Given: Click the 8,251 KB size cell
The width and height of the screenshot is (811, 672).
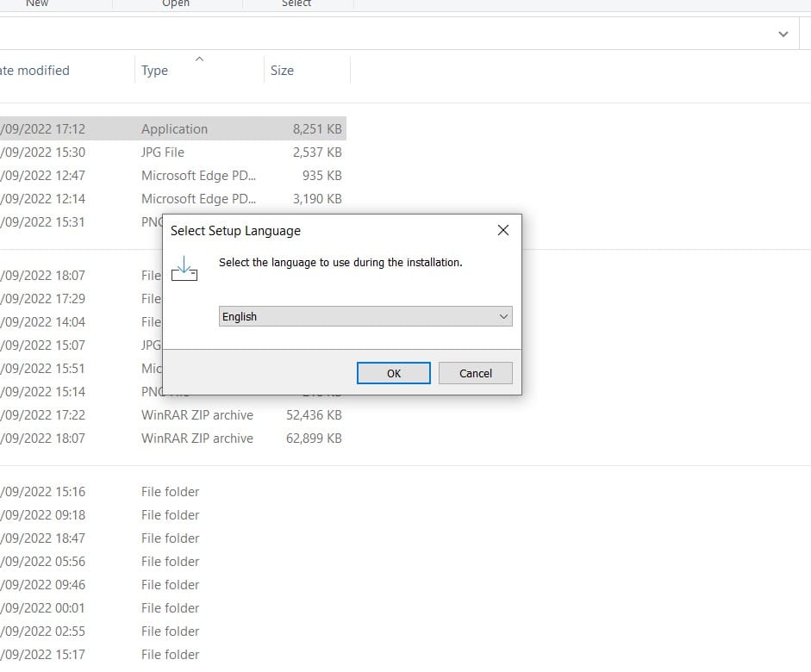Looking at the screenshot, I should tap(317, 128).
